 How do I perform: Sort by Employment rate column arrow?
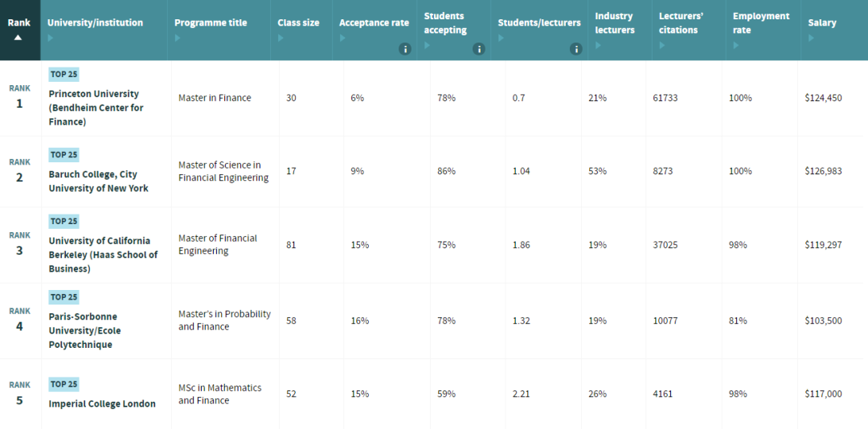[736, 45]
